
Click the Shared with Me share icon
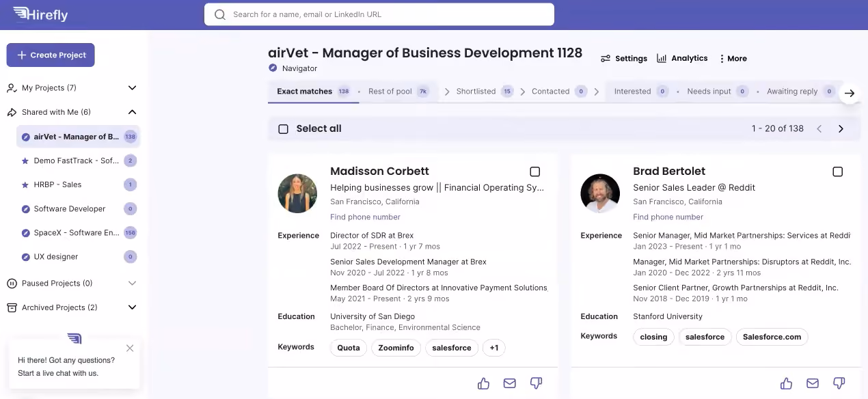(12, 112)
